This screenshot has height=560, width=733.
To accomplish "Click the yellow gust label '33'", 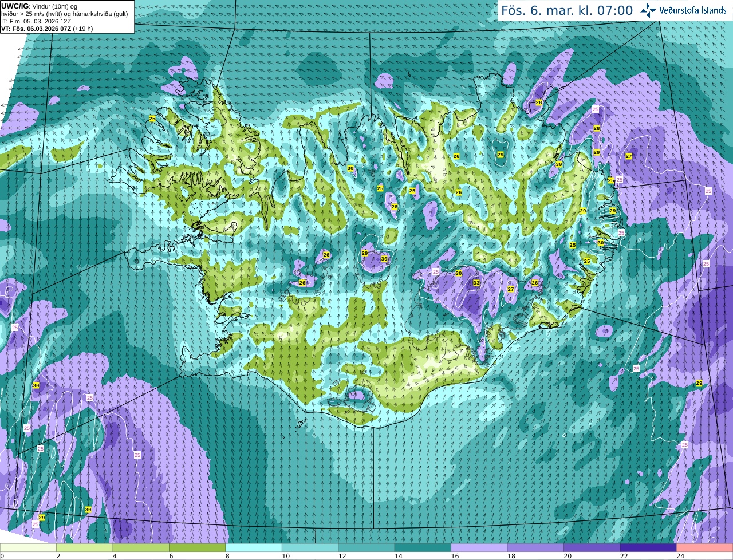I will coord(476,283).
